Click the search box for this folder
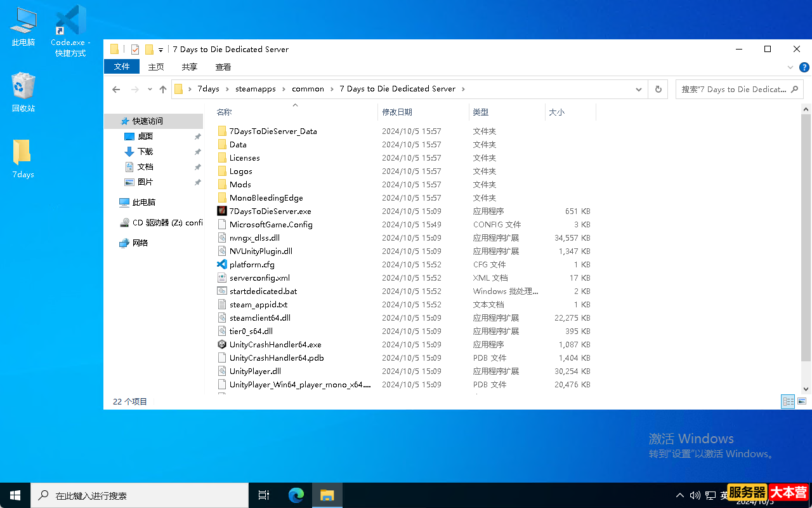This screenshot has width=812, height=508. (x=739, y=90)
